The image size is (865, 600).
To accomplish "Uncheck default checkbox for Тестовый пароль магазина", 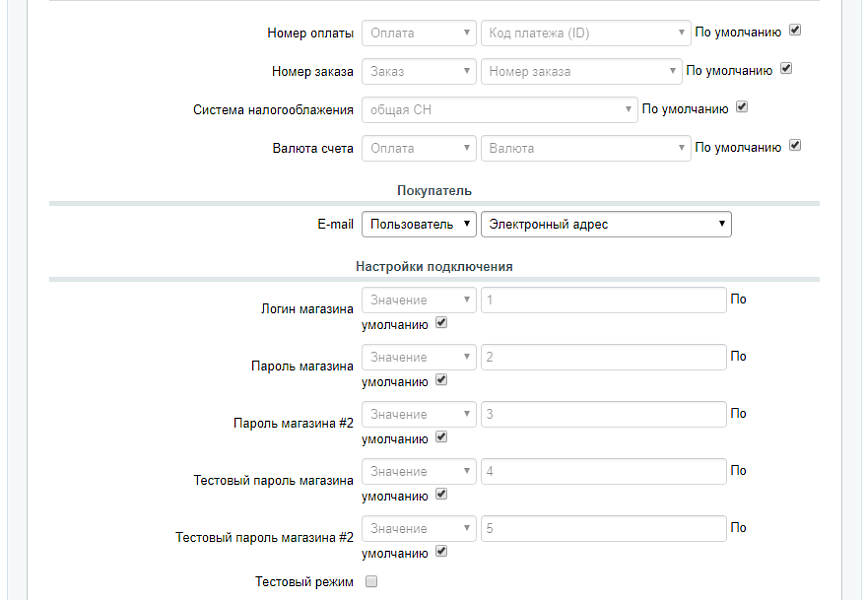I will pyautogui.click(x=441, y=495).
